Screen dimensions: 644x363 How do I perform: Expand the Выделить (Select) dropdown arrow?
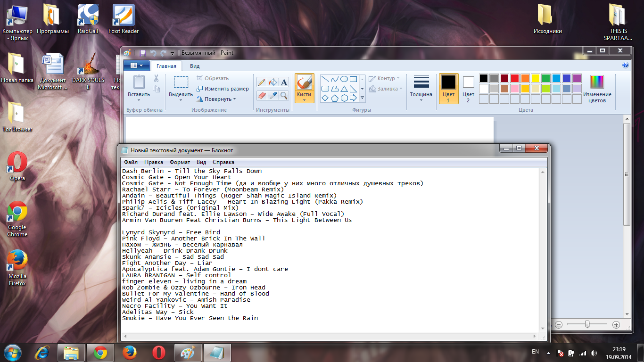[181, 100]
